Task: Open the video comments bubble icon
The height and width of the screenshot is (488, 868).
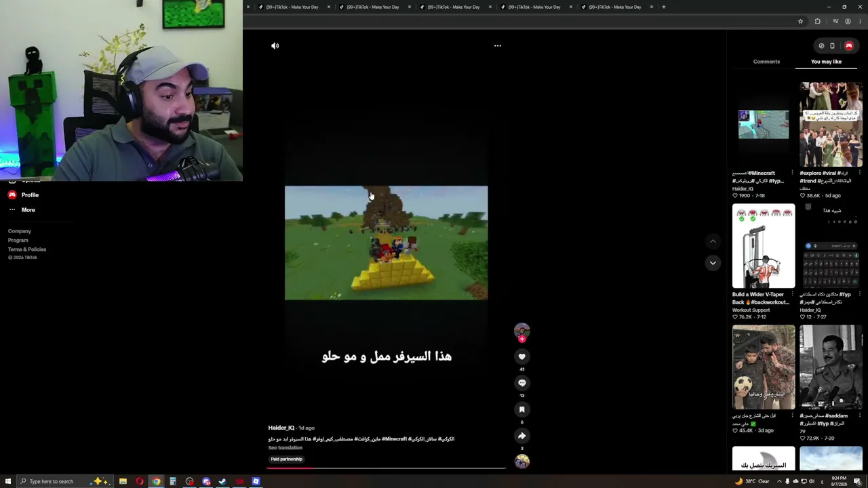Action: pyautogui.click(x=521, y=383)
